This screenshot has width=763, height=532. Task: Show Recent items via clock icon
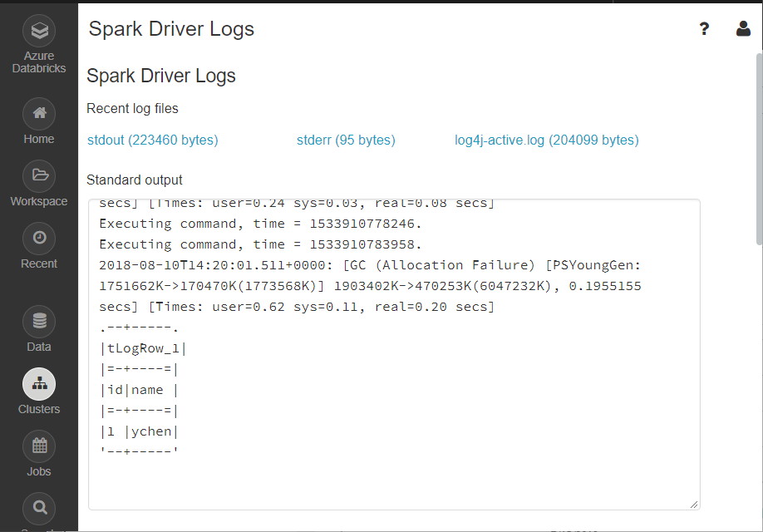(39, 238)
